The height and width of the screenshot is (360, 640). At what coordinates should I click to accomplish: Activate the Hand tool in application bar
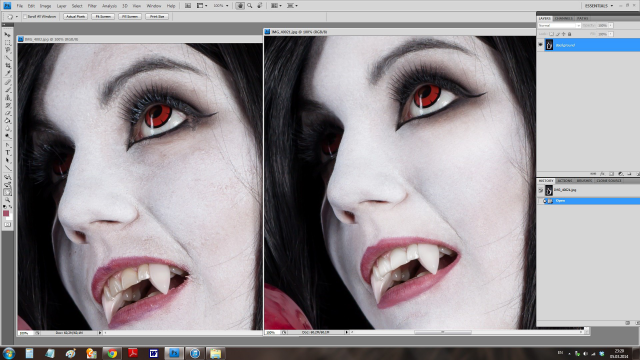coord(240,6)
